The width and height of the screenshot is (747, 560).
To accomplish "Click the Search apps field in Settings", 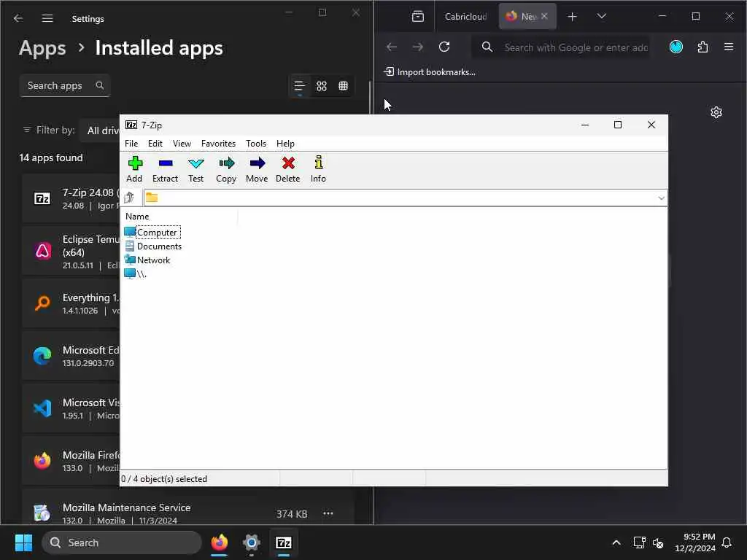I will click(65, 86).
